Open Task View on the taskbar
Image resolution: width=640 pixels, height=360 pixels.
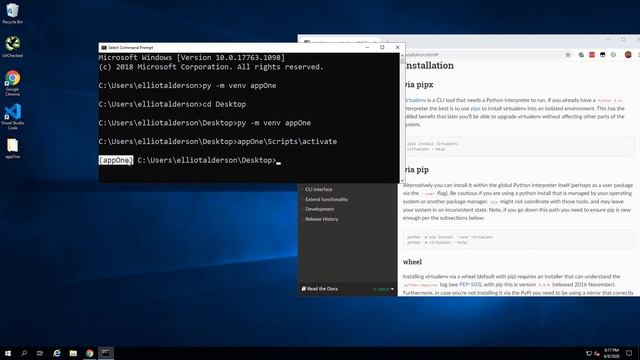click(40, 353)
